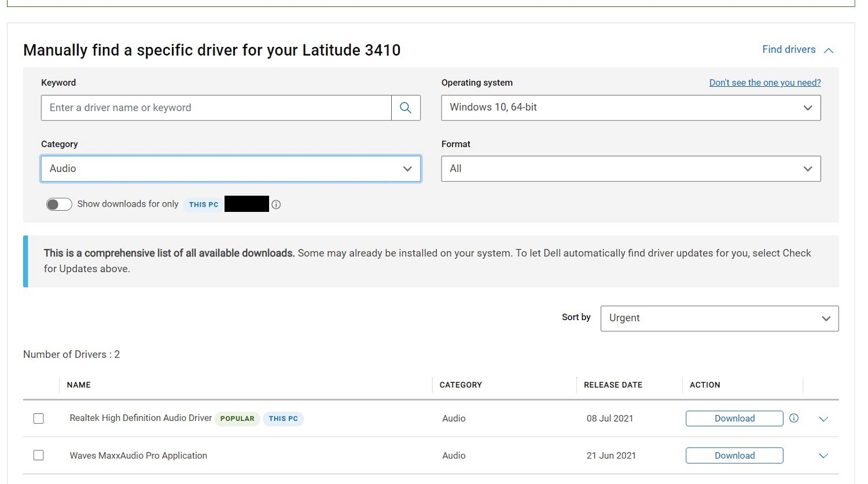Open the Format dropdown set to All
This screenshot has height=484, width=868.
631,168
